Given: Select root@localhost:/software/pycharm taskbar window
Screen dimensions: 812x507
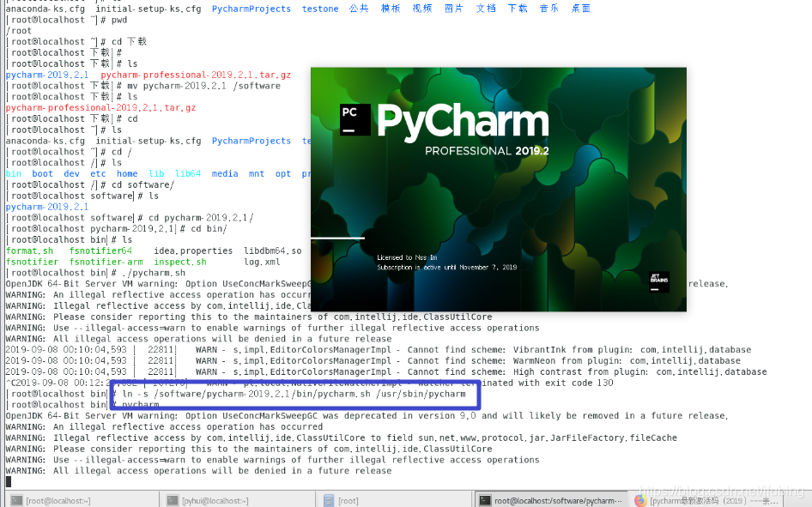Looking at the screenshot, I should pos(552,500).
